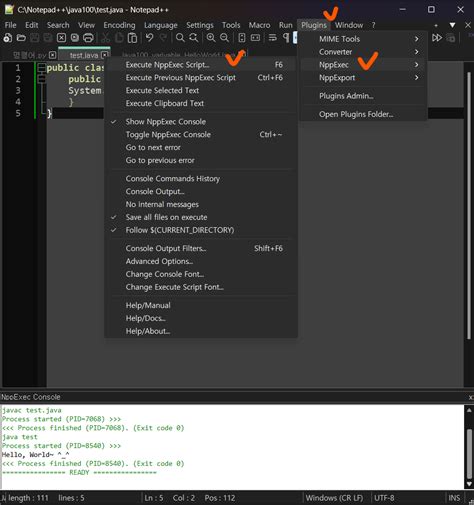474x505 pixels.
Task: Close the test.java tab with its X
Action: [105, 55]
